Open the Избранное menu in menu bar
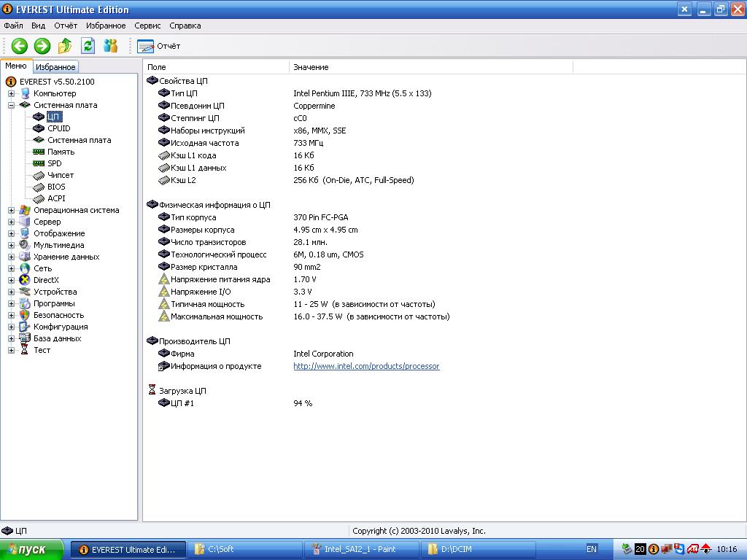 point(106,26)
